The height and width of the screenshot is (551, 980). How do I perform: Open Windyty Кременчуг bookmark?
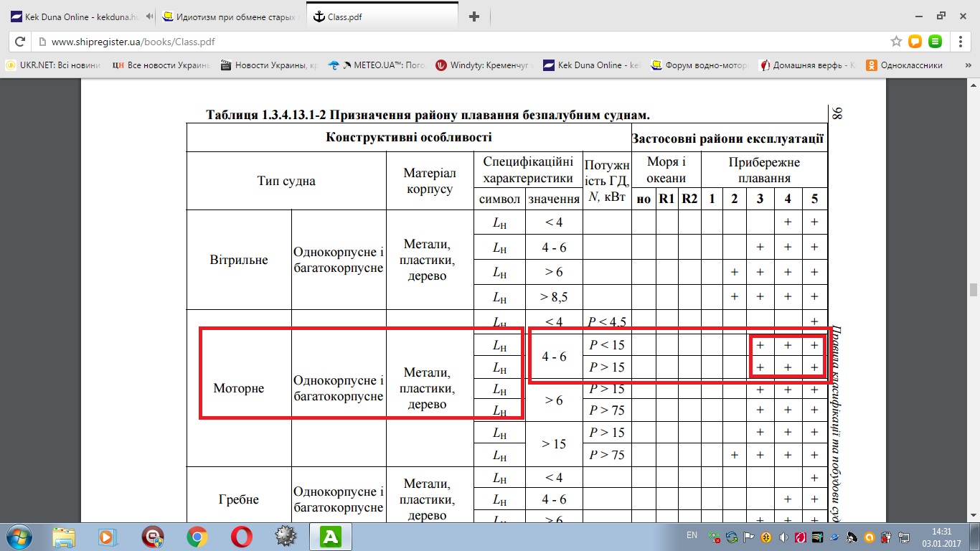click(484, 65)
